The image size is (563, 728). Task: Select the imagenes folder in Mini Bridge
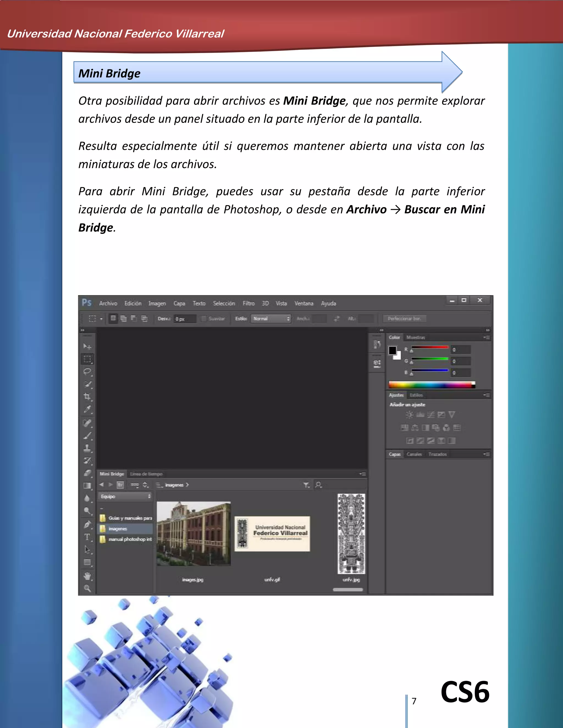point(125,529)
